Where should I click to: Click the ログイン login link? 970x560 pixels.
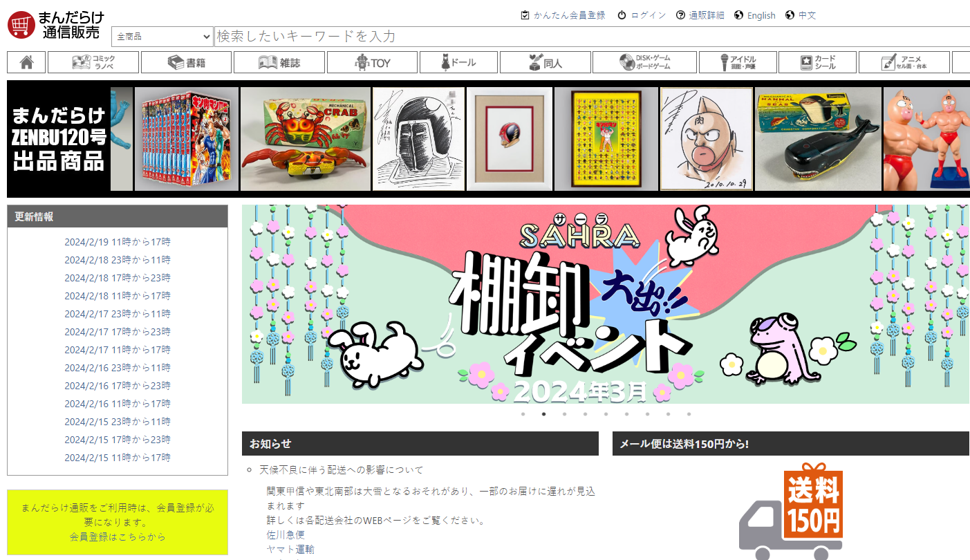[x=642, y=15]
